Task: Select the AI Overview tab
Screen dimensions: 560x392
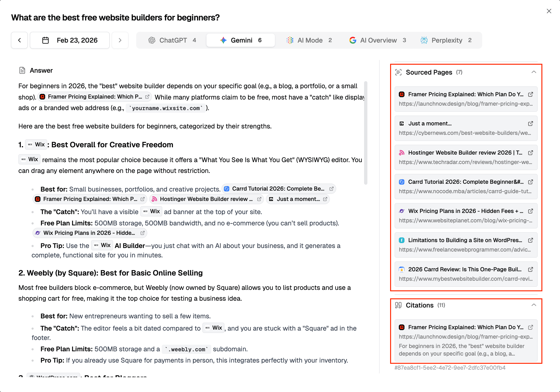Action: point(377,40)
